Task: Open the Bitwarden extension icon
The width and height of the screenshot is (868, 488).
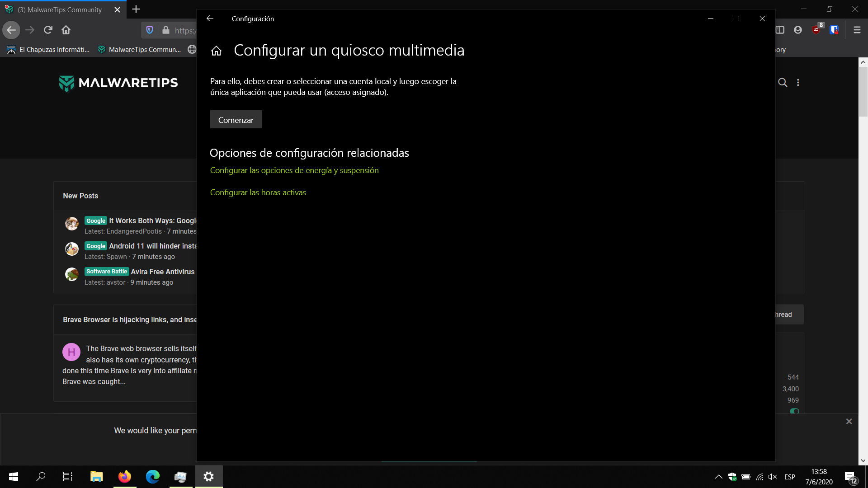Action: [x=835, y=30]
